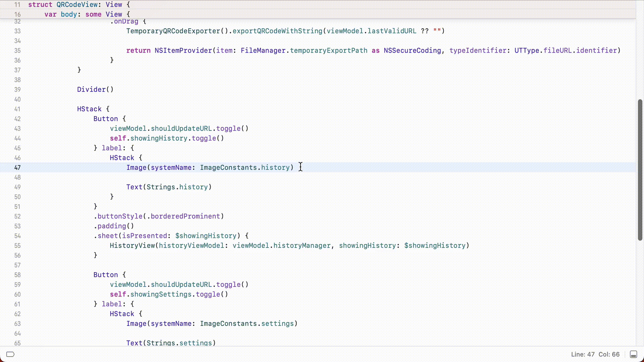Click Button on line 58
Image resolution: width=644 pixels, height=362 pixels.
tap(106, 275)
